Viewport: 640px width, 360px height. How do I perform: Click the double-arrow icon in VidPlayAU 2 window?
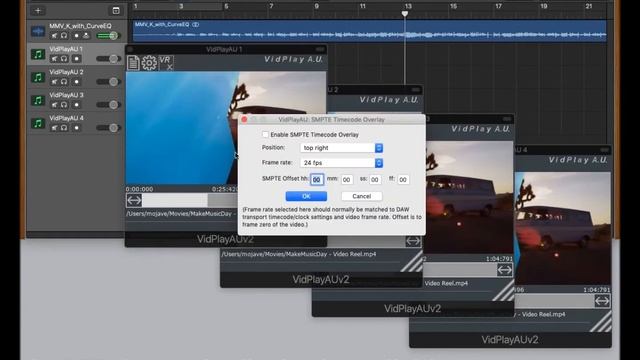pos(413,241)
